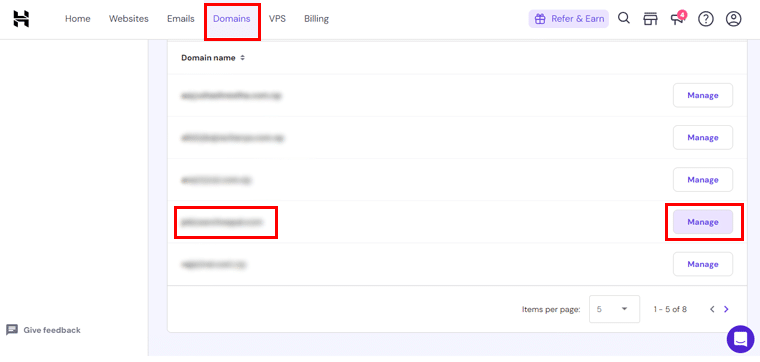Select the Domains tab
760x362 pixels.
click(232, 19)
